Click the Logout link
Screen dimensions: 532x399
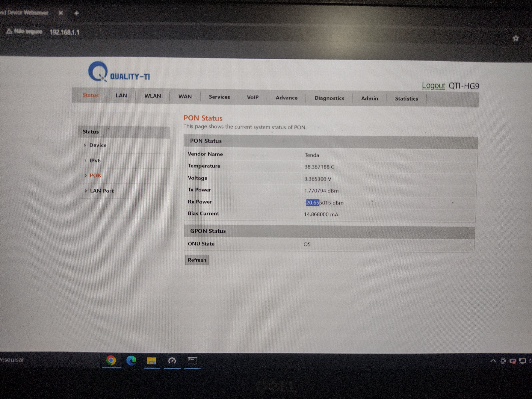pyautogui.click(x=433, y=86)
